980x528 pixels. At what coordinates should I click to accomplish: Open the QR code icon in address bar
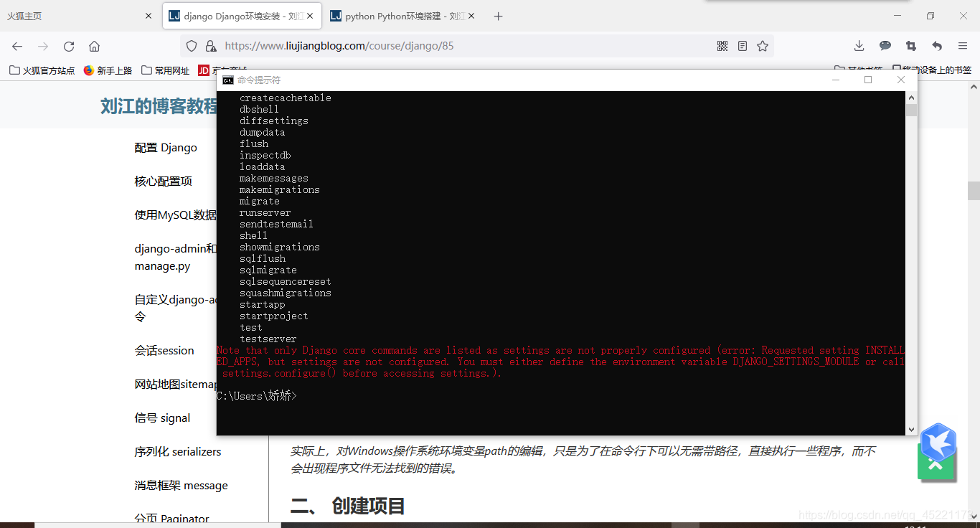point(722,46)
